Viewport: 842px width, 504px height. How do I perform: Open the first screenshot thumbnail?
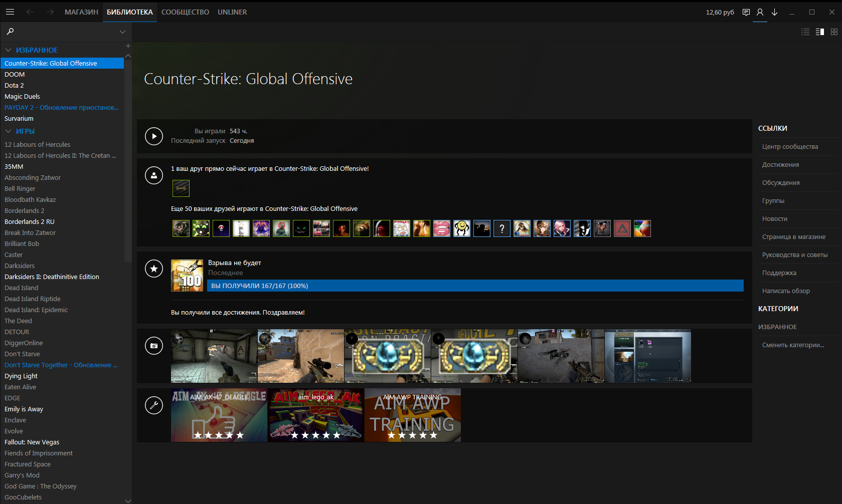pos(214,356)
